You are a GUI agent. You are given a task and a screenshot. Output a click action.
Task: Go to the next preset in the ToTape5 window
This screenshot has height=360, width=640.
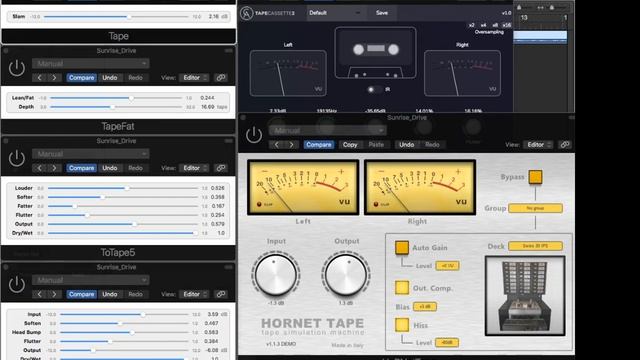click(x=54, y=294)
